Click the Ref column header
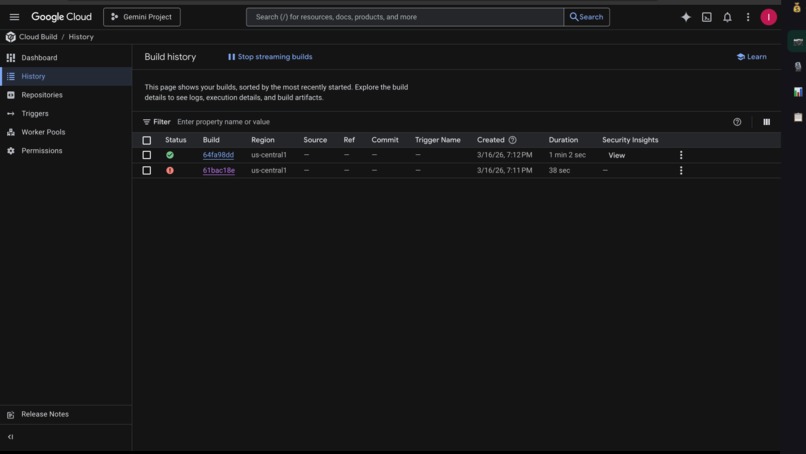 (349, 140)
